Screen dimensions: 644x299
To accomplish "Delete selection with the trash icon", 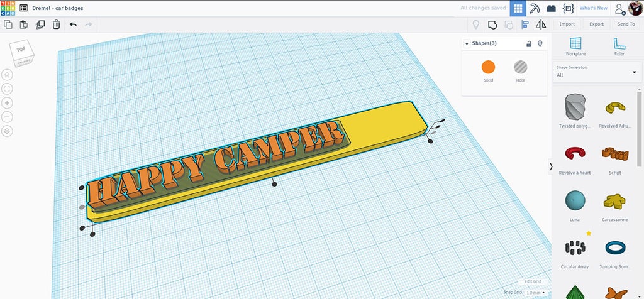I will 56,24.
